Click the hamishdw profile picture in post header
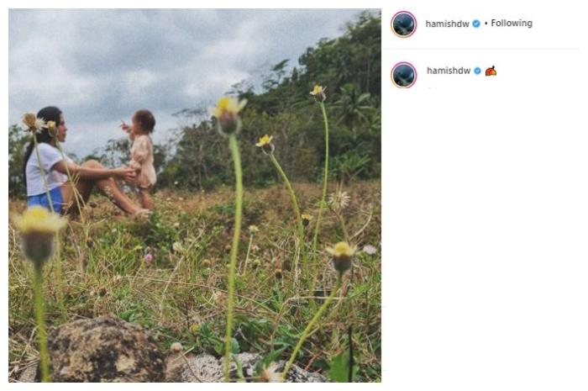Viewport: 588px width, 391px height. 403,24
